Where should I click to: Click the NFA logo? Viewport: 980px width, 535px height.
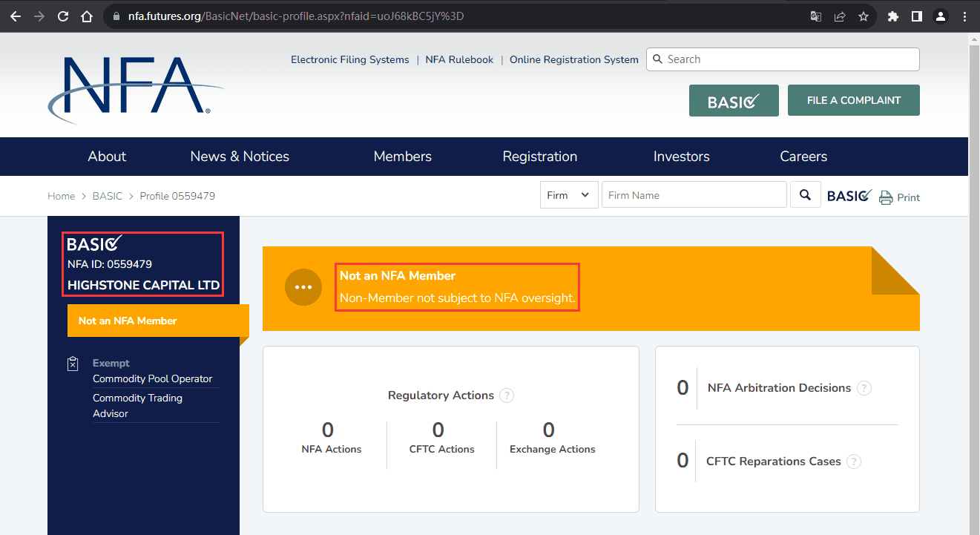(x=136, y=89)
